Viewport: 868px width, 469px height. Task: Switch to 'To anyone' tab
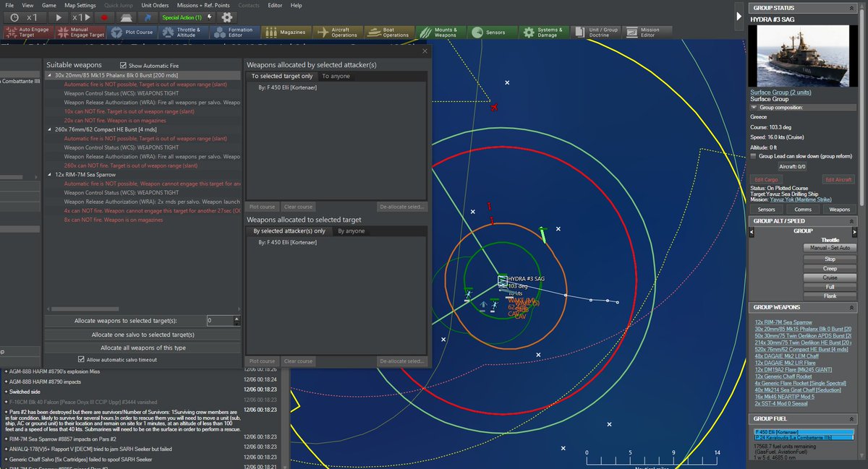(x=336, y=76)
